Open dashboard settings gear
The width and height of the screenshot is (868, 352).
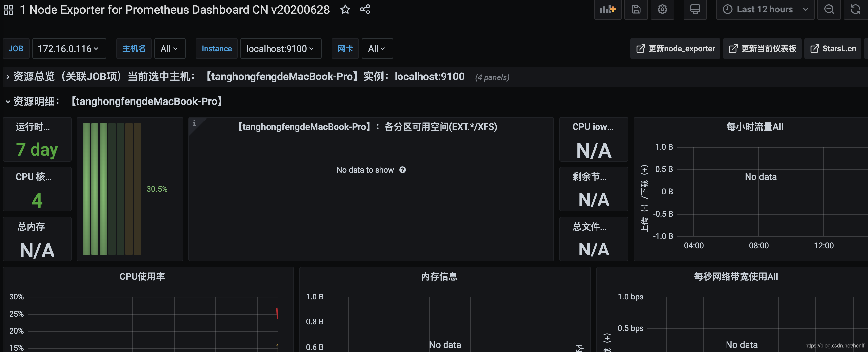click(662, 10)
